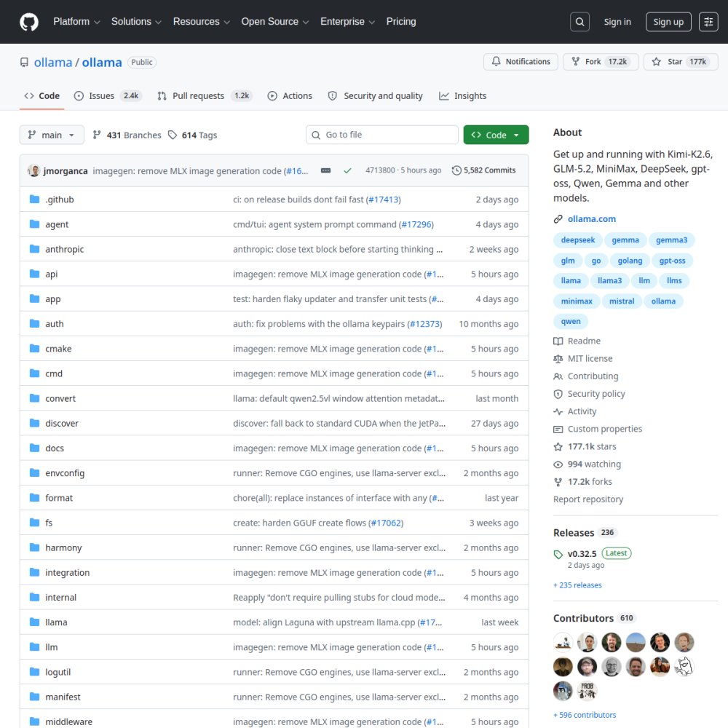Open Custom properties link
This screenshot has width=728, height=728.
[x=598, y=430]
